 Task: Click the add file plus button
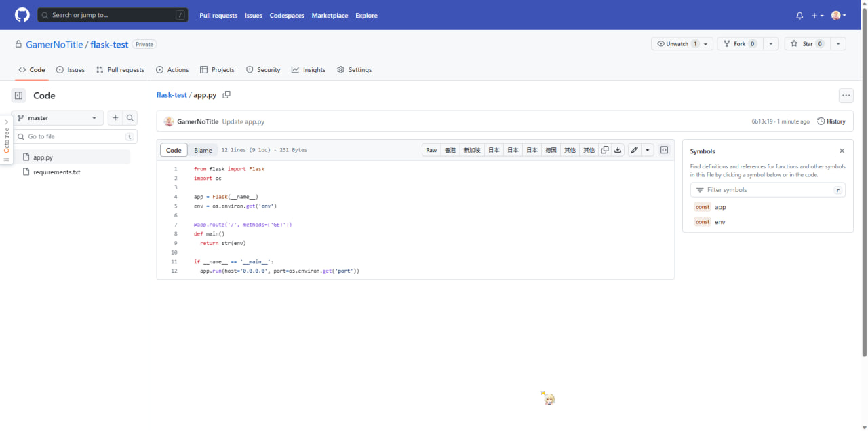coord(115,118)
